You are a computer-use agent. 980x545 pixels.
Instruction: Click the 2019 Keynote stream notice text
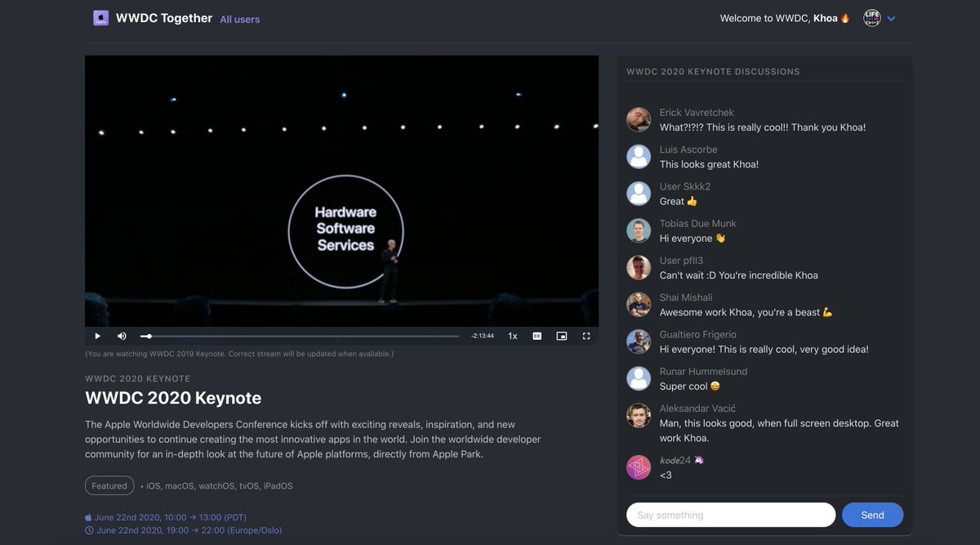coord(239,354)
